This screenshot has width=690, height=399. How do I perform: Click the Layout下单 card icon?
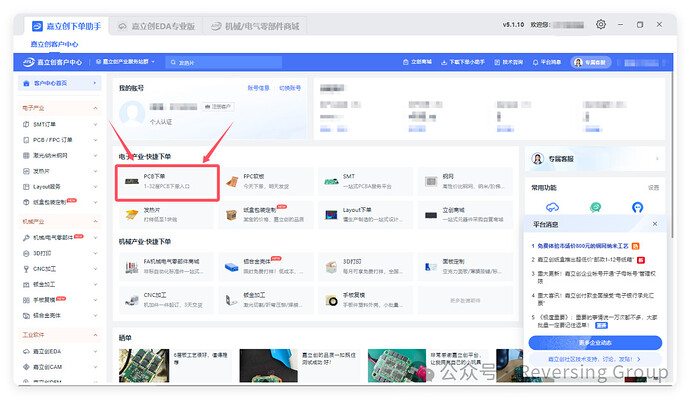click(331, 215)
